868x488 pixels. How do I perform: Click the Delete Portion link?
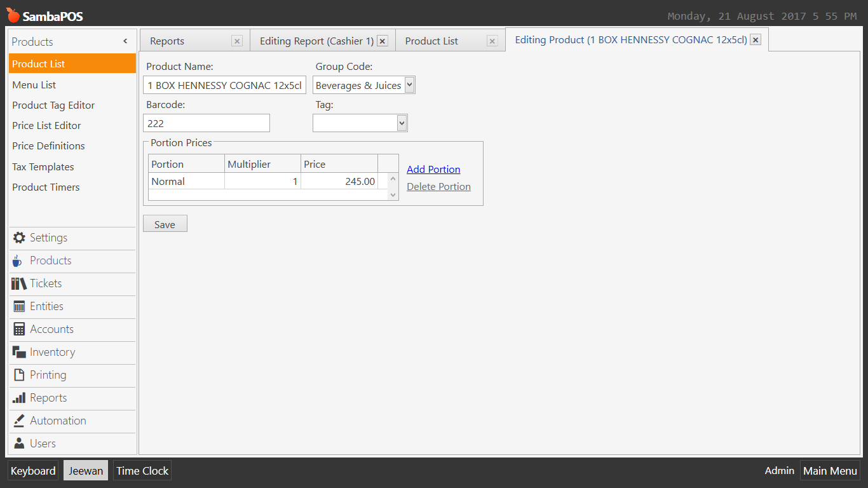pyautogui.click(x=438, y=186)
